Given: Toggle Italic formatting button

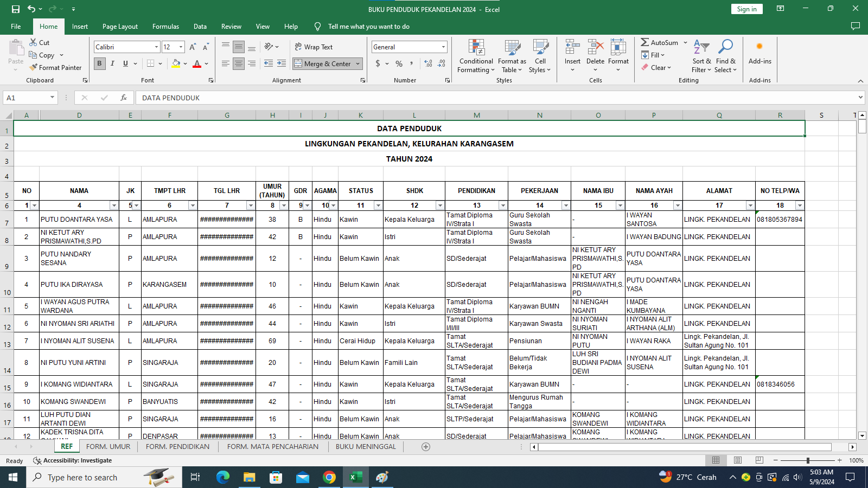Looking at the screenshot, I should [x=112, y=63].
